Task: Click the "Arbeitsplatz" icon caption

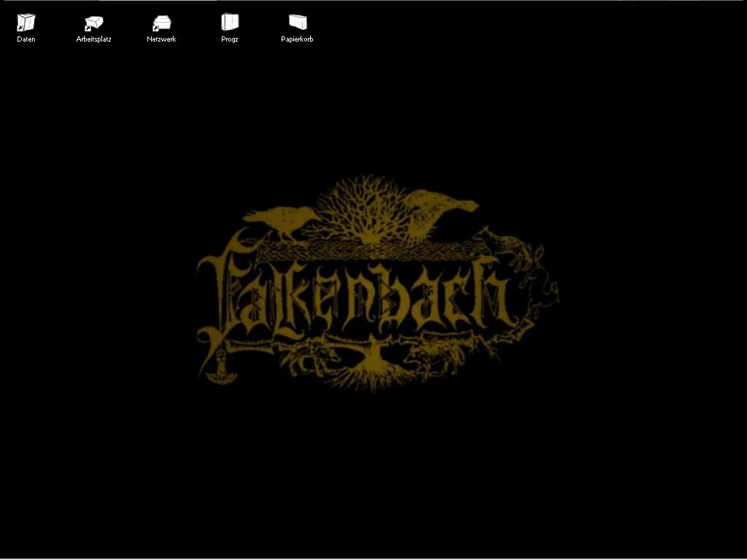Action: pos(93,39)
